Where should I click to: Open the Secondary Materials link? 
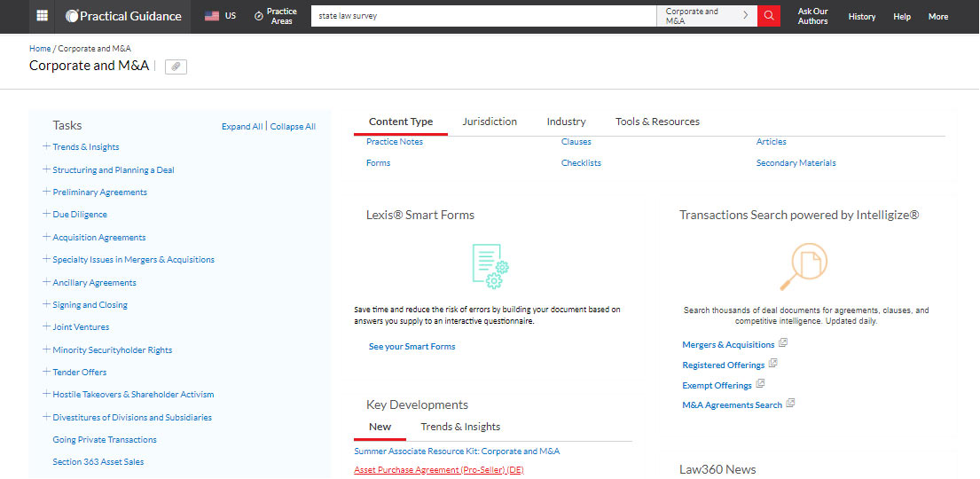point(796,163)
